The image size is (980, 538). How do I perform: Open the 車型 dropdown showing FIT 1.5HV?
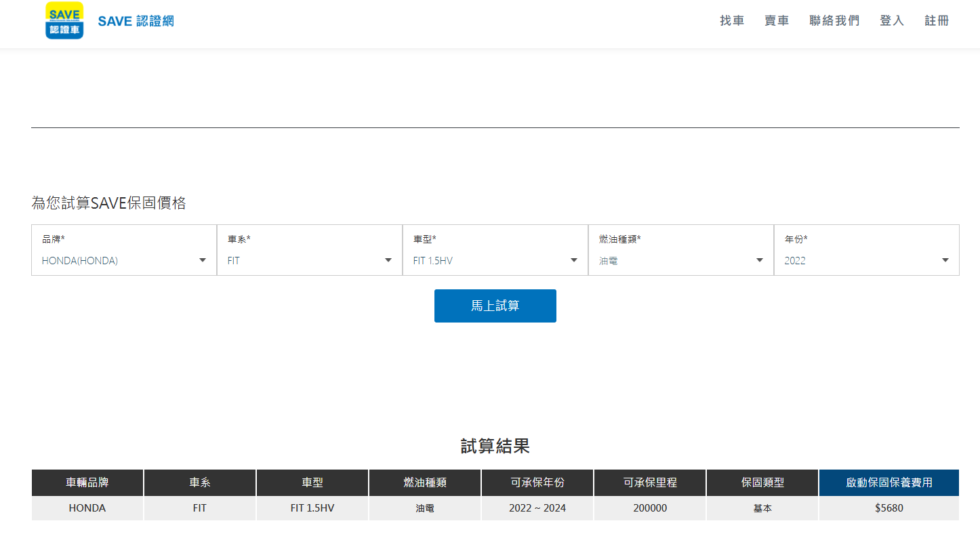495,250
